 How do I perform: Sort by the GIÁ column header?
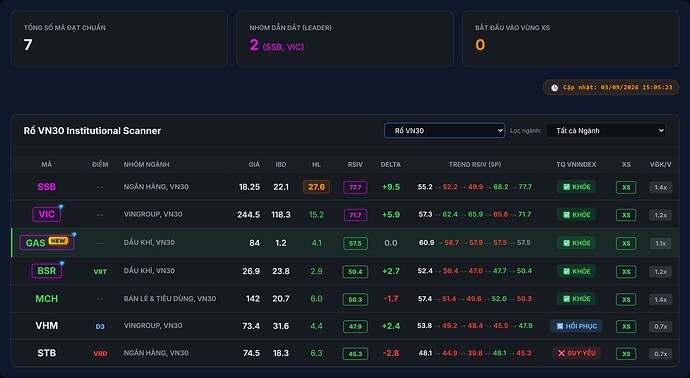tap(254, 164)
